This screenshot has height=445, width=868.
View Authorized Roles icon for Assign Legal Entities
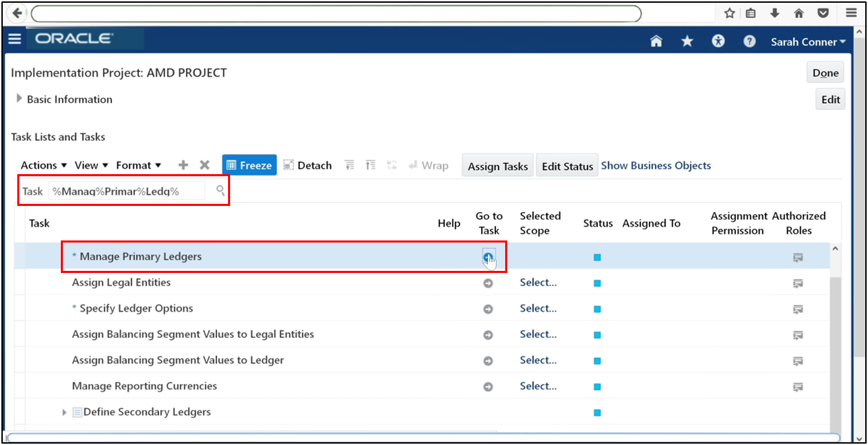click(798, 283)
